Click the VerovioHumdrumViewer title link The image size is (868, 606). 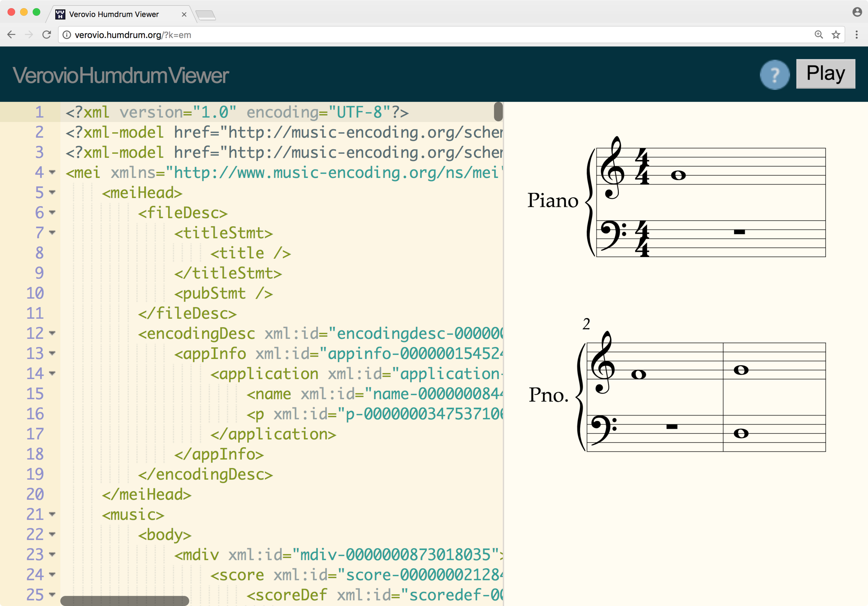click(x=121, y=75)
